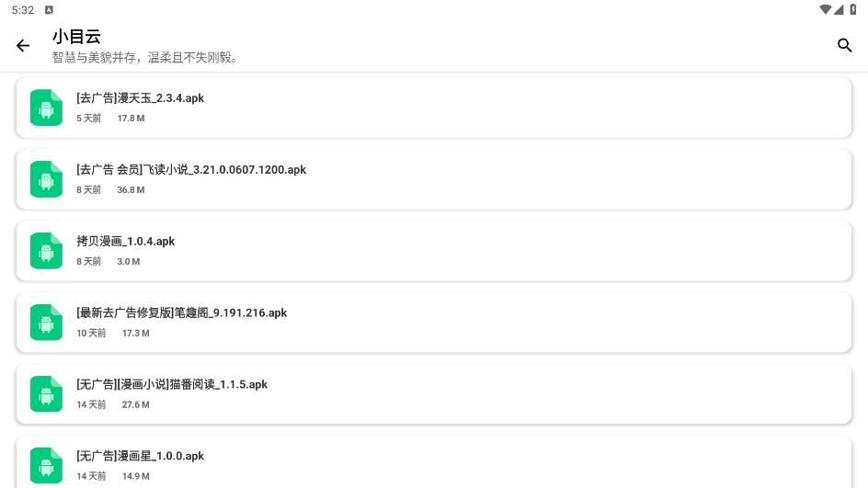Image resolution: width=868 pixels, height=488 pixels.
Task: Open 漫画星_1.0.0.apk file entry
Action: (x=141, y=456)
